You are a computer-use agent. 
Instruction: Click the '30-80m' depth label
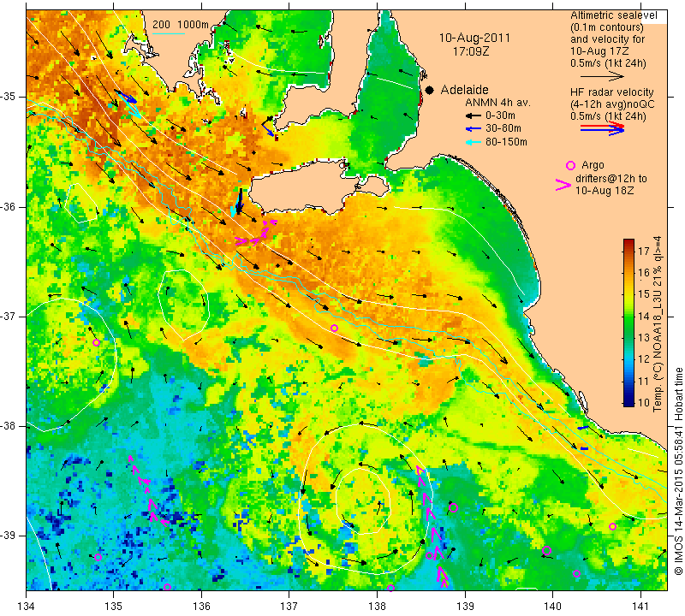[x=503, y=128]
